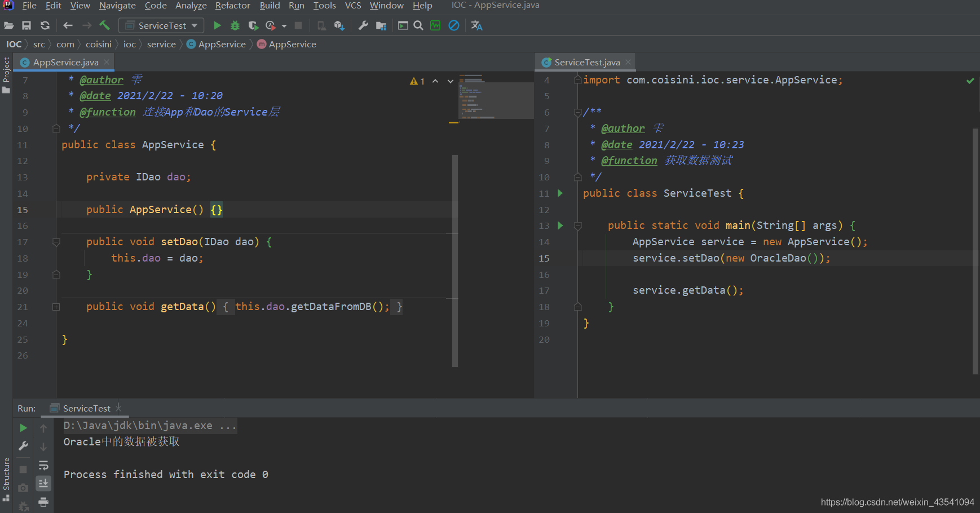
Task: Click the blue circle-slash icon in toolbar
Action: tap(453, 25)
